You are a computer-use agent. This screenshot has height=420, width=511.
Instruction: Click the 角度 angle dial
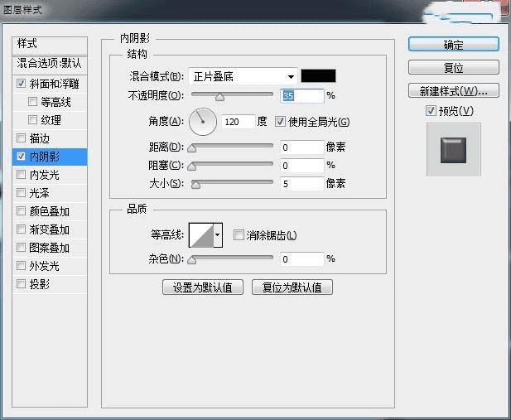pyautogui.click(x=203, y=122)
